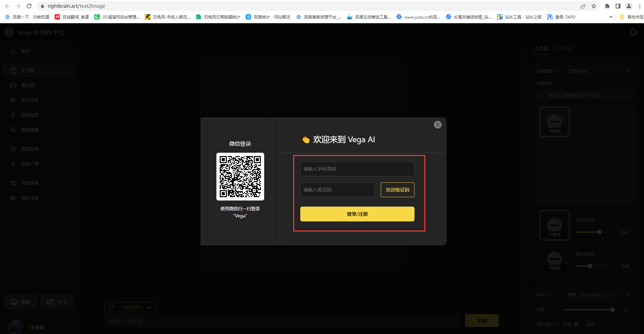Toggle browser side panel icon
This screenshot has width=644, height=334.
point(618,6)
